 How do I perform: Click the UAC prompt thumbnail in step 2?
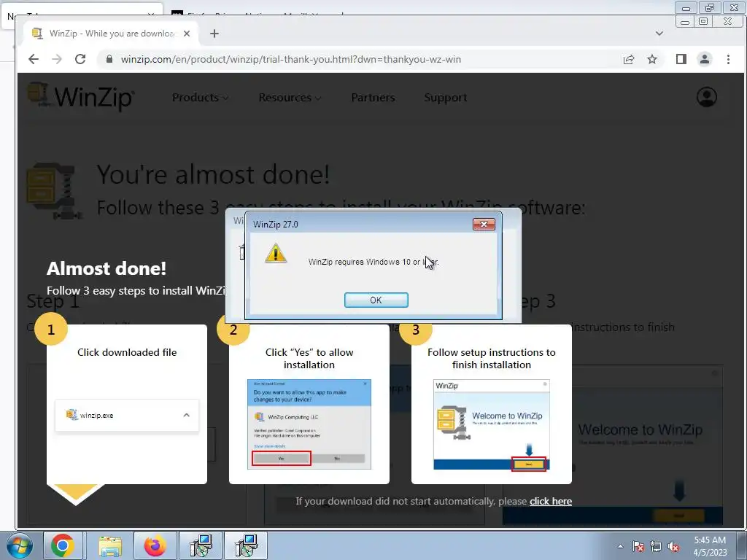(x=309, y=424)
